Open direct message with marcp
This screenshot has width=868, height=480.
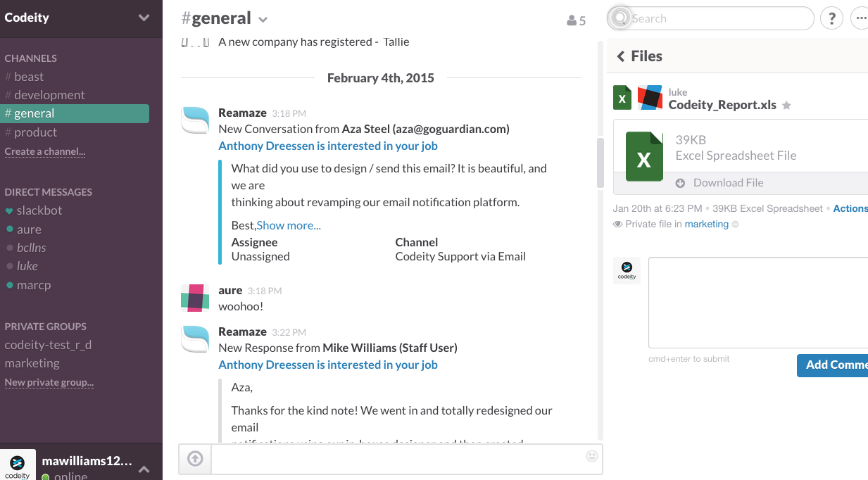[x=27, y=285]
